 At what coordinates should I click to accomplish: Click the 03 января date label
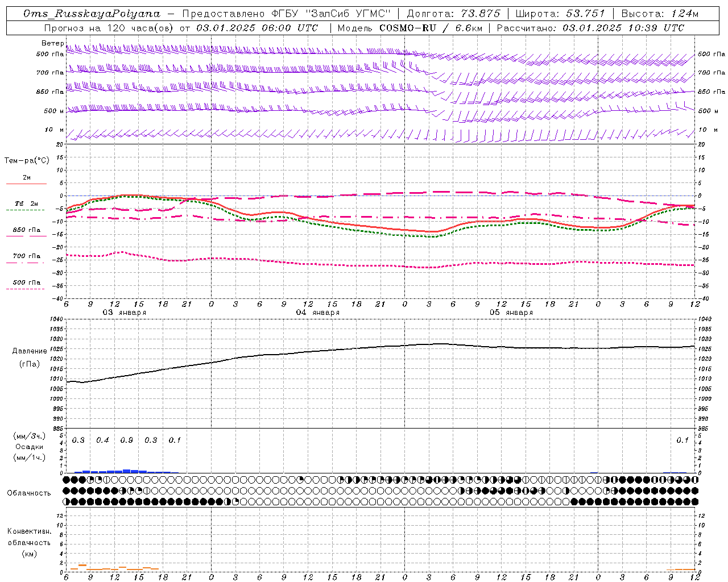point(125,313)
